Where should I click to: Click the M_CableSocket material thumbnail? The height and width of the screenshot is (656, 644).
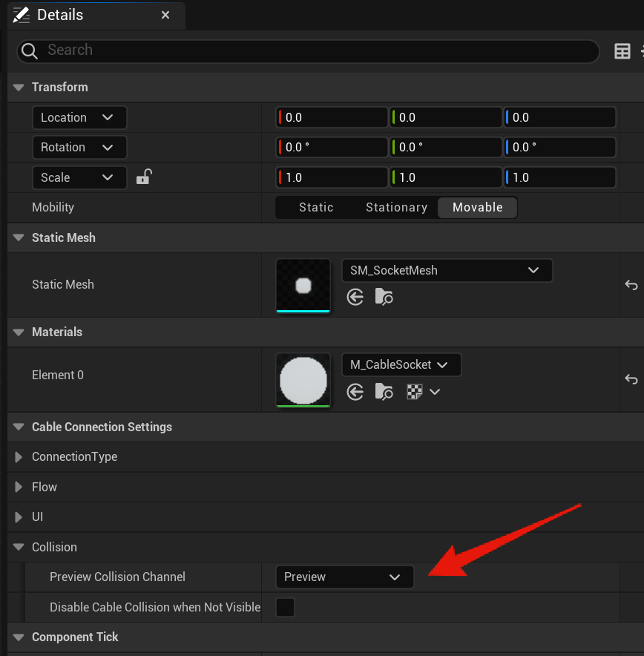coord(303,379)
